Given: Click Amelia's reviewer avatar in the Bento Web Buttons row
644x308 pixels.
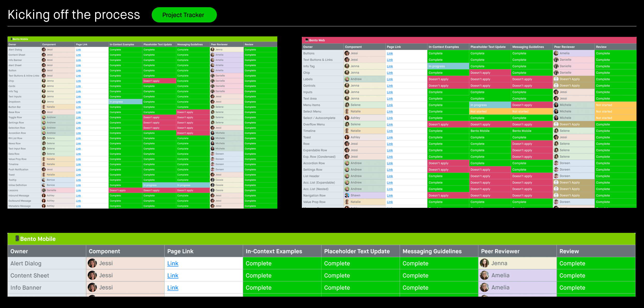Looking at the screenshot, I should 556,53.
